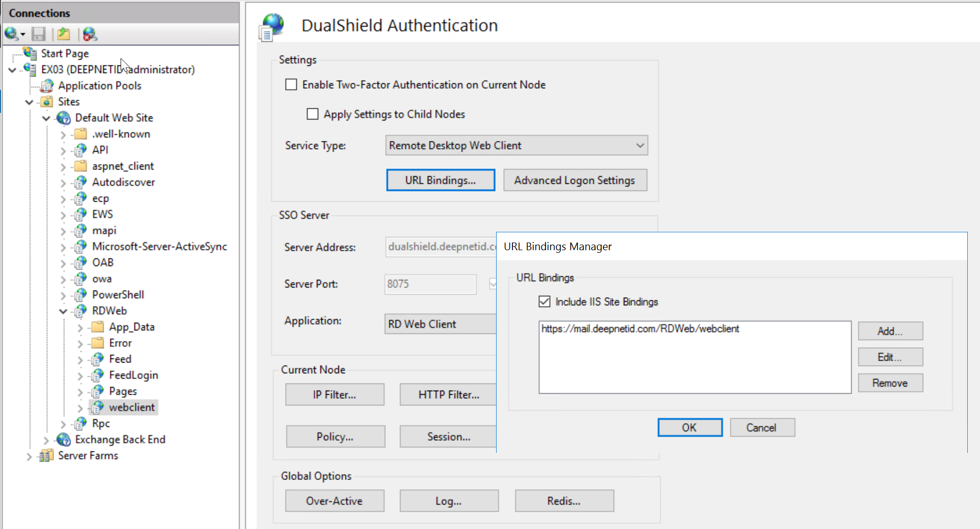
Task: Open the Service Type dropdown
Action: coord(640,146)
